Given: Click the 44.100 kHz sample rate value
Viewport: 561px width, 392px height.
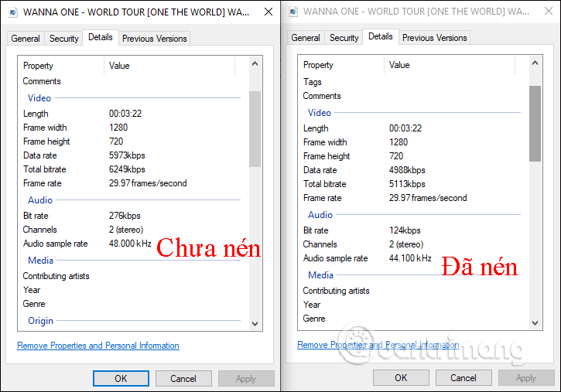Looking at the screenshot, I should [x=410, y=258].
